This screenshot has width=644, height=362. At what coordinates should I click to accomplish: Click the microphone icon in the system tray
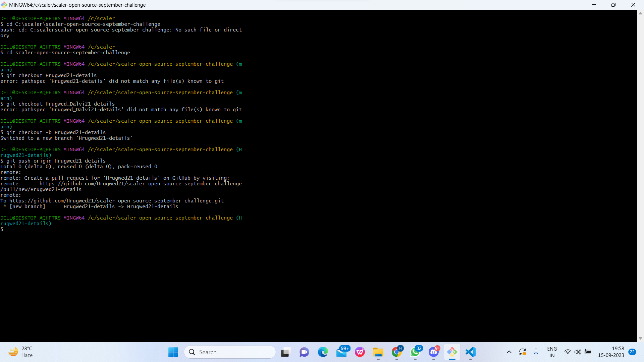(x=536, y=352)
